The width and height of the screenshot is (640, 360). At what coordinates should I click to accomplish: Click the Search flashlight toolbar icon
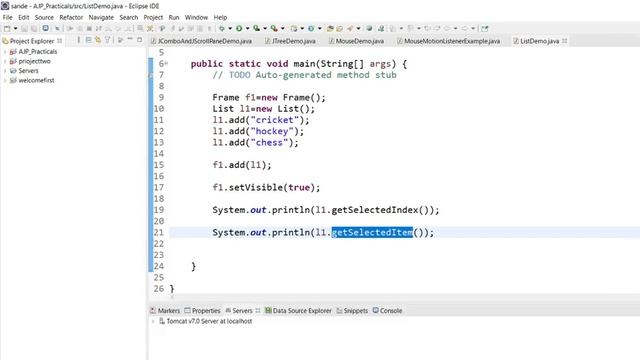(x=350, y=29)
